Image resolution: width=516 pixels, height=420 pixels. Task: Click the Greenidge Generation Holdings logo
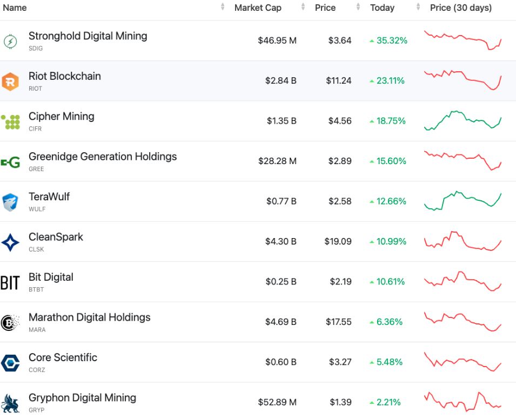tap(10, 162)
